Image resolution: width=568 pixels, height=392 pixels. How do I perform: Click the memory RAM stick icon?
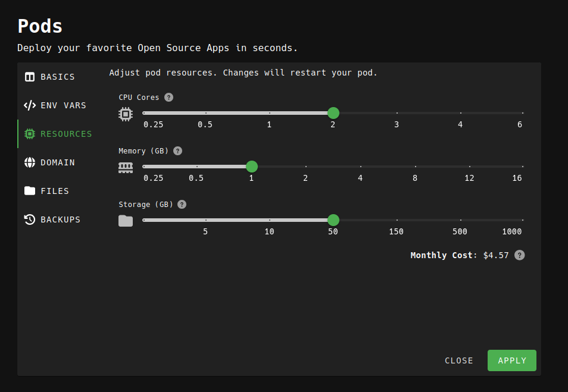click(x=126, y=167)
